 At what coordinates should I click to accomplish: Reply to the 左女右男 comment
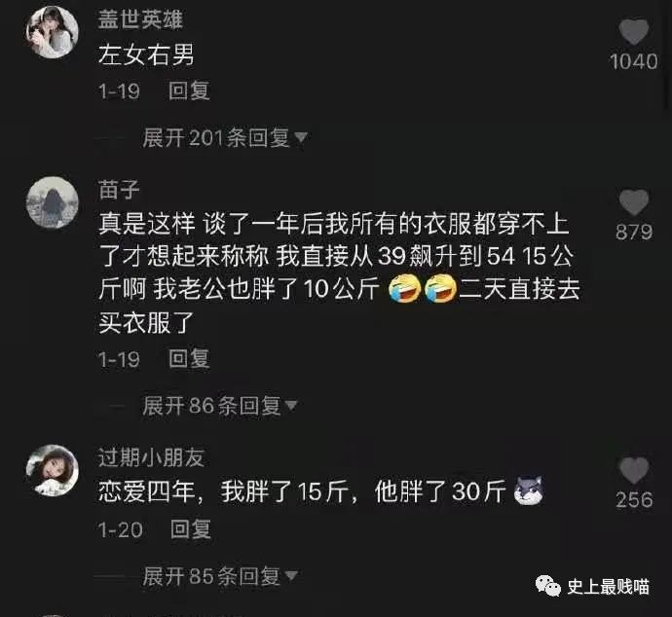coord(189,91)
